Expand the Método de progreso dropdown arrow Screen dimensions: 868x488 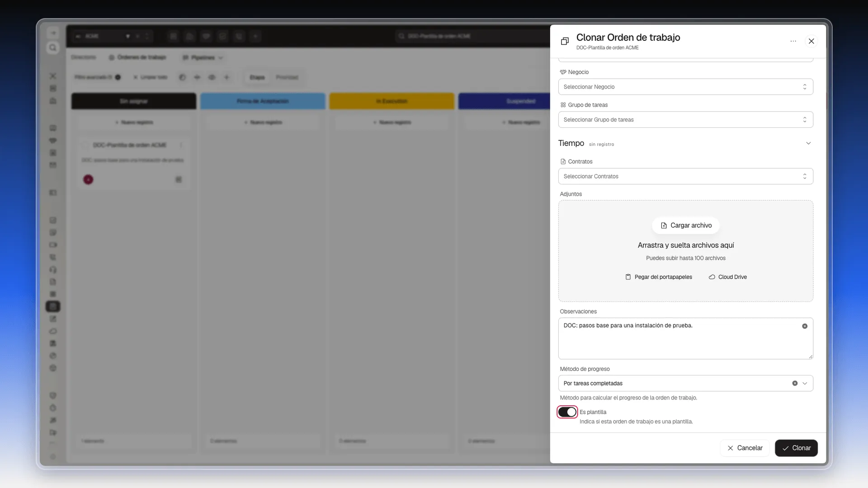tap(805, 383)
